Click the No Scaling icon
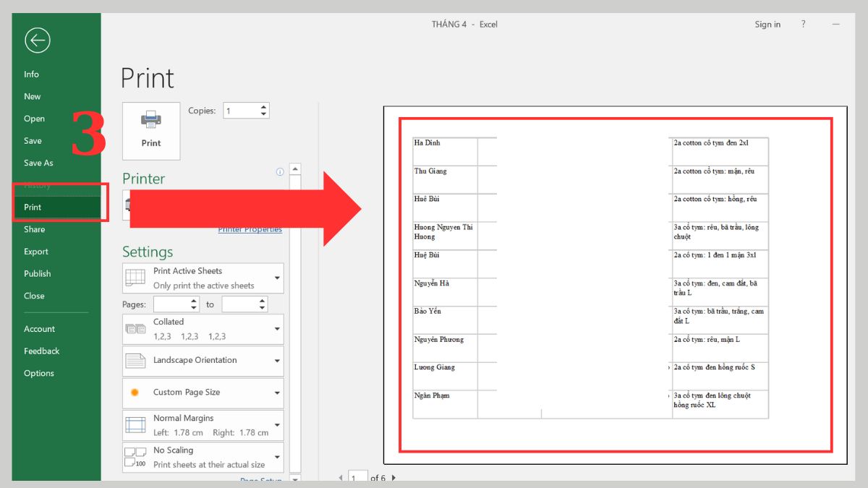This screenshot has height=488, width=868. 135,456
